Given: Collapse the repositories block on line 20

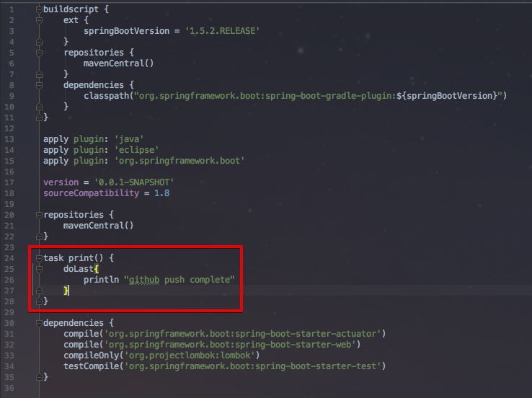Looking at the screenshot, I should (39, 215).
